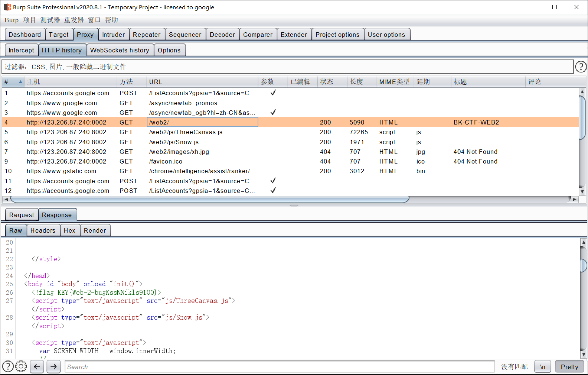This screenshot has width=588, height=375.
Task: Open the filter help question-mark icon
Action: tap(581, 67)
